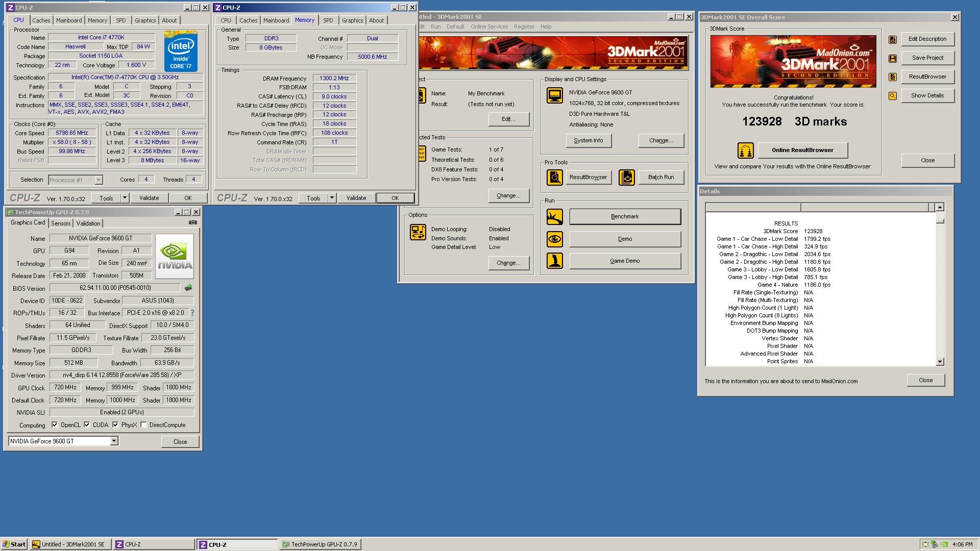980x551 pixels.
Task: Toggle the PhysX checkbox in GPU-Z
Action: (115, 424)
